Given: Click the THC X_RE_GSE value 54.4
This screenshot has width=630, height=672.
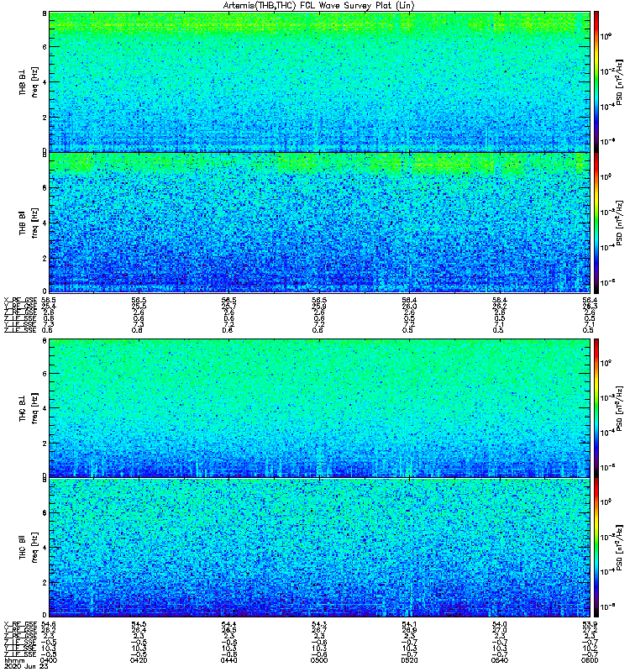Looking at the screenshot, I should click(228, 624).
